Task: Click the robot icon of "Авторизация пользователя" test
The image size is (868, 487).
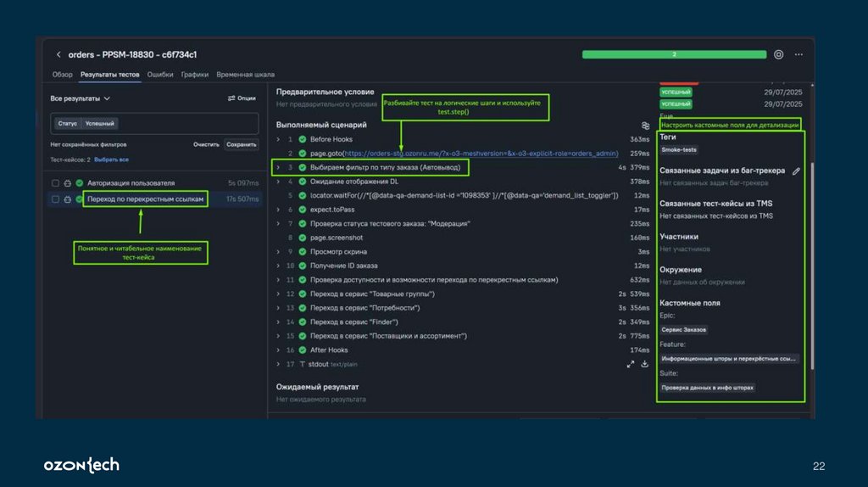Action: point(67,183)
